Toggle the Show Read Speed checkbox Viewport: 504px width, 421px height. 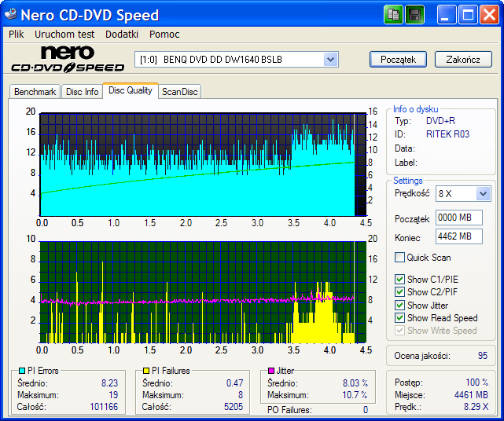tap(399, 318)
